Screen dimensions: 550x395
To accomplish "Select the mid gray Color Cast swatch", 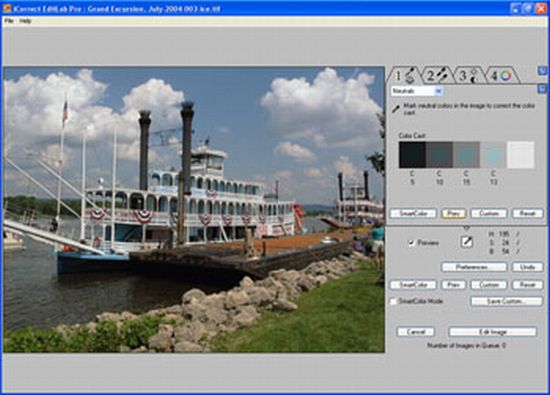I will (466, 155).
